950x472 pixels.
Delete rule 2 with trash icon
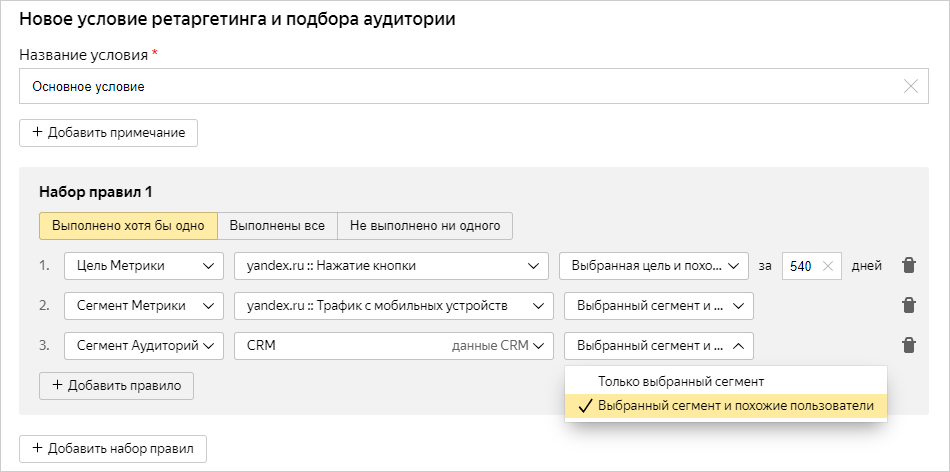coord(908,305)
